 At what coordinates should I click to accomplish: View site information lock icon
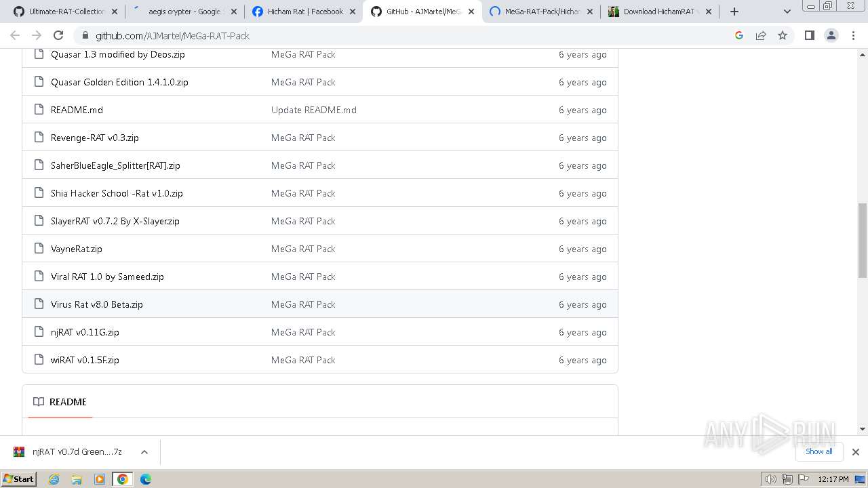[85, 35]
